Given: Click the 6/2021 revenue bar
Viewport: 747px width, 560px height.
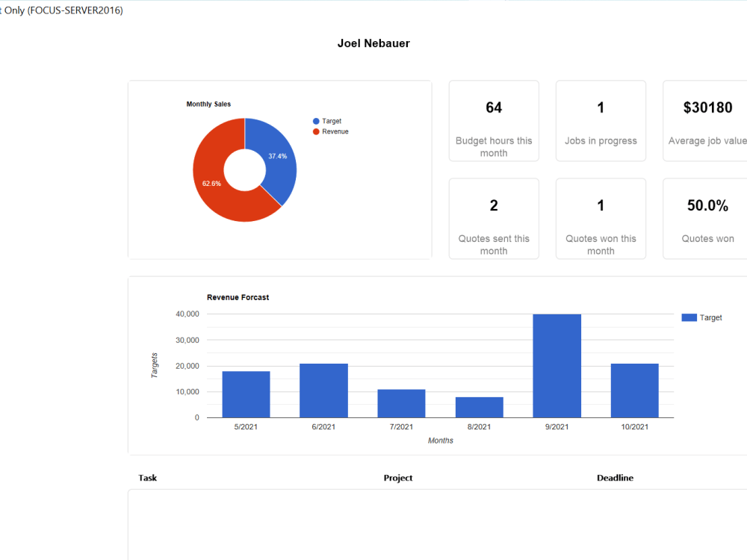Looking at the screenshot, I should click(324, 391).
